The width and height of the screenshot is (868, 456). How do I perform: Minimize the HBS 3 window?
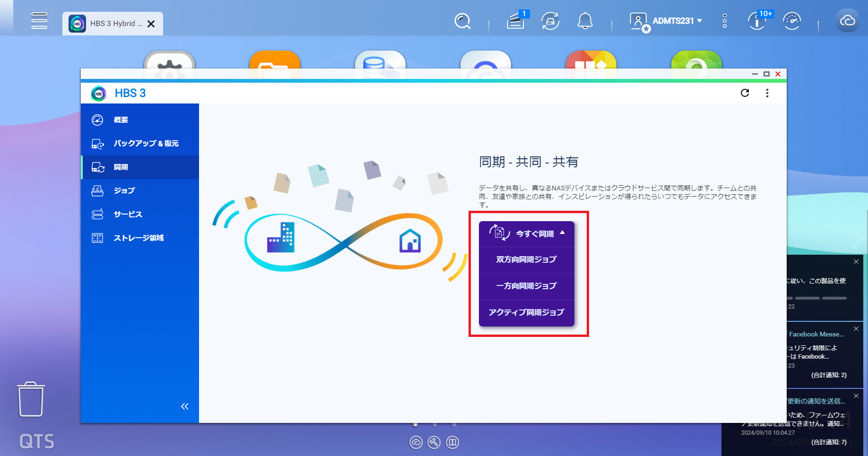pos(755,74)
